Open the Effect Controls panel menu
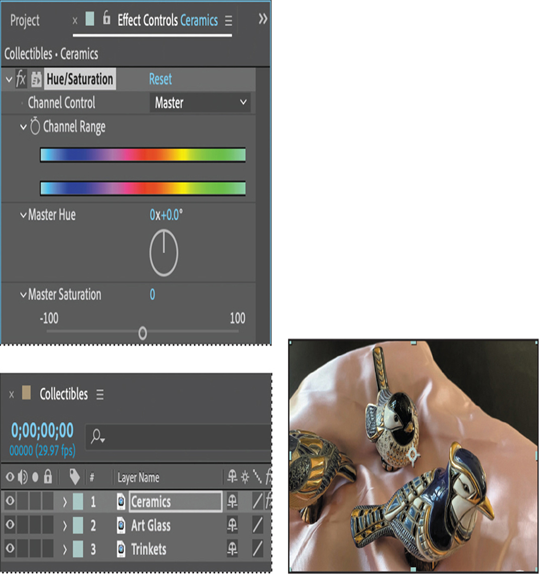 click(x=229, y=21)
